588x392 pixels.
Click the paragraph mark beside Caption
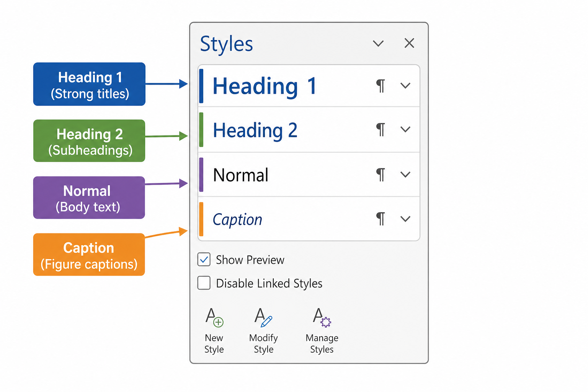(381, 219)
